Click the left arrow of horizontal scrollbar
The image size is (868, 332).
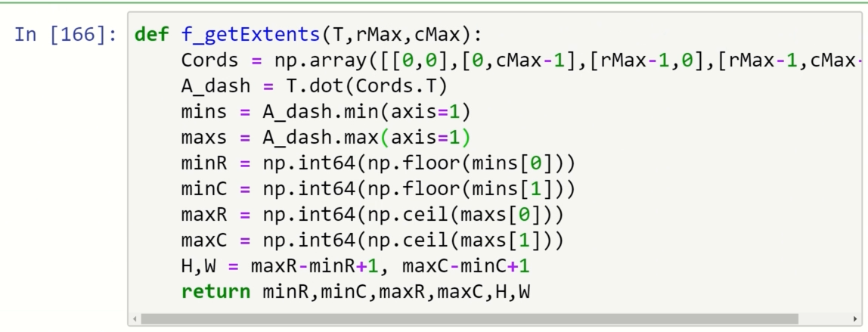(x=135, y=319)
